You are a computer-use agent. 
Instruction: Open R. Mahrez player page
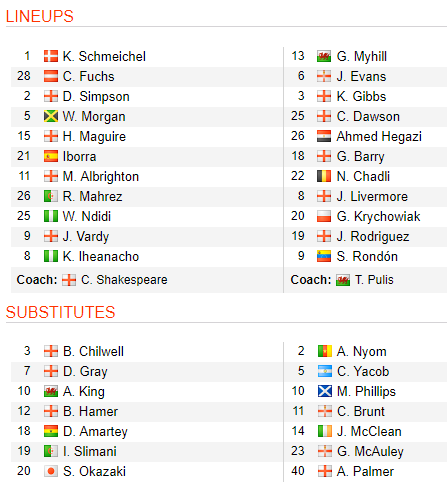[92, 196]
